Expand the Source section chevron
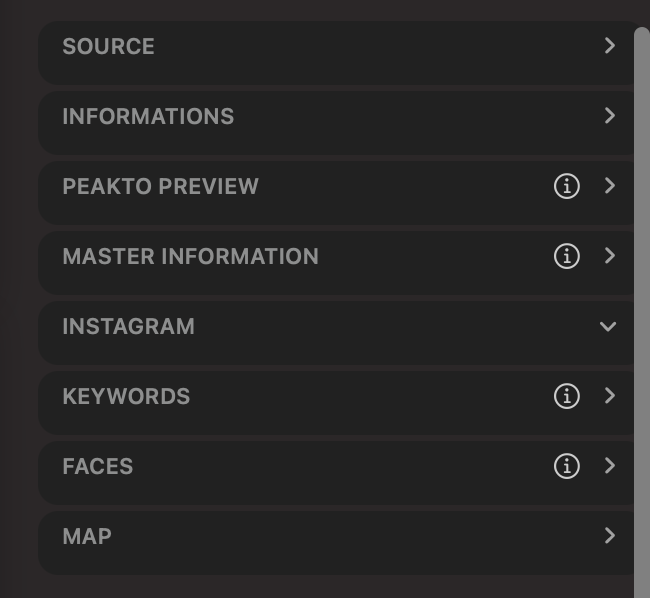 (x=609, y=46)
